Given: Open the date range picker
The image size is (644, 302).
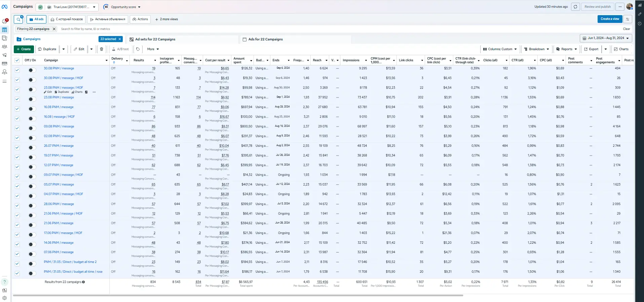Looking at the screenshot, I should [606, 38].
